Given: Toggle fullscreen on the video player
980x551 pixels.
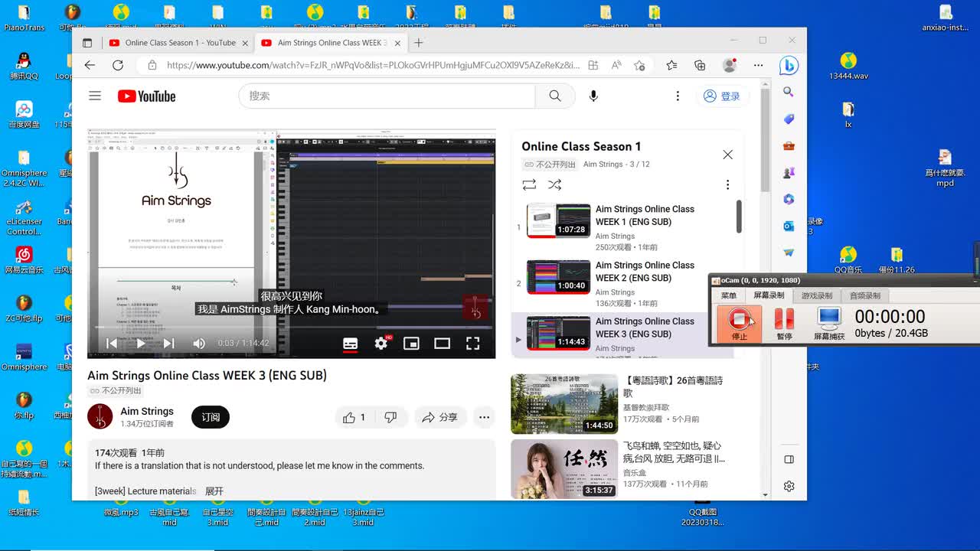Looking at the screenshot, I should tap(473, 344).
